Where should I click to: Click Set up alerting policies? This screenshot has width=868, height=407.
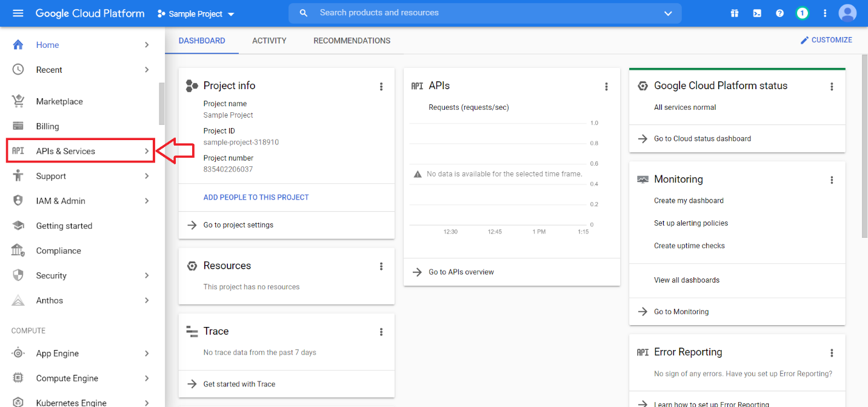pyautogui.click(x=691, y=223)
